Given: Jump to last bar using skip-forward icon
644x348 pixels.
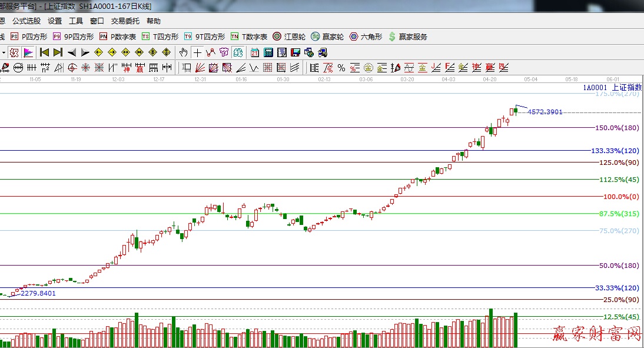Looking at the screenshot, I should pos(58,52).
